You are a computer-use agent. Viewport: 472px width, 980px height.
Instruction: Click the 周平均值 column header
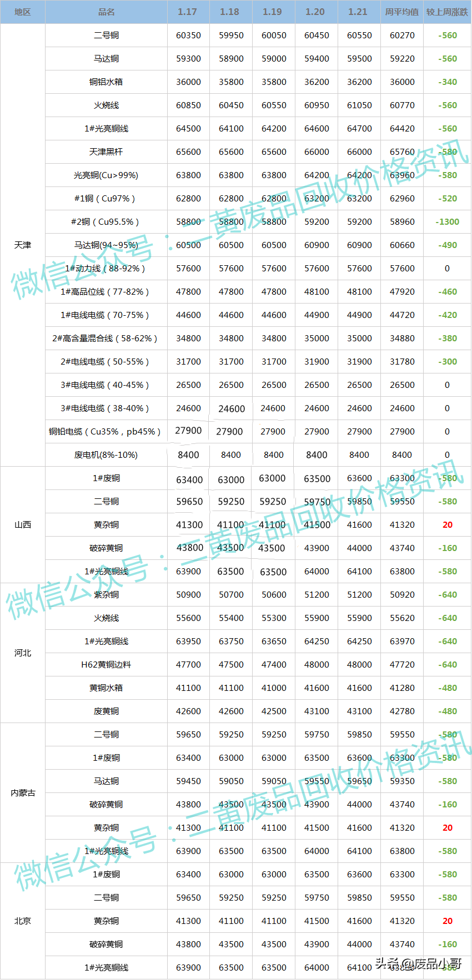[x=402, y=12]
